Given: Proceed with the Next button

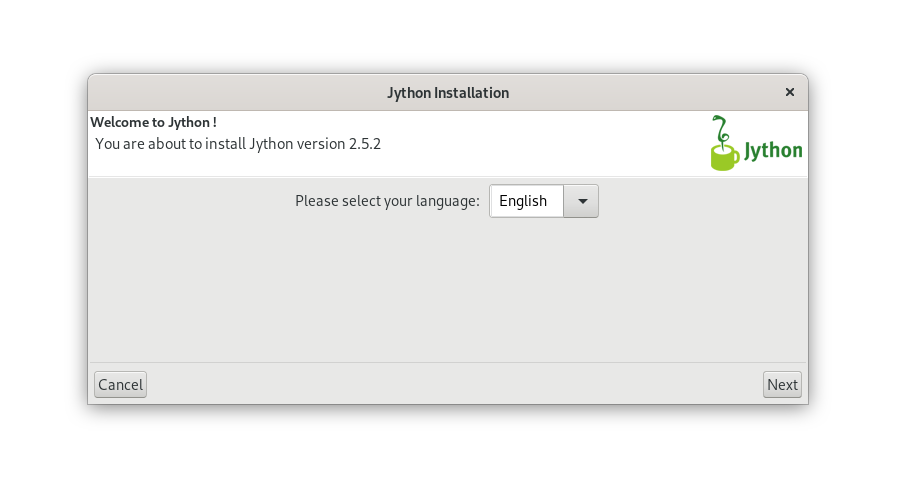Looking at the screenshot, I should coord(782,384).
